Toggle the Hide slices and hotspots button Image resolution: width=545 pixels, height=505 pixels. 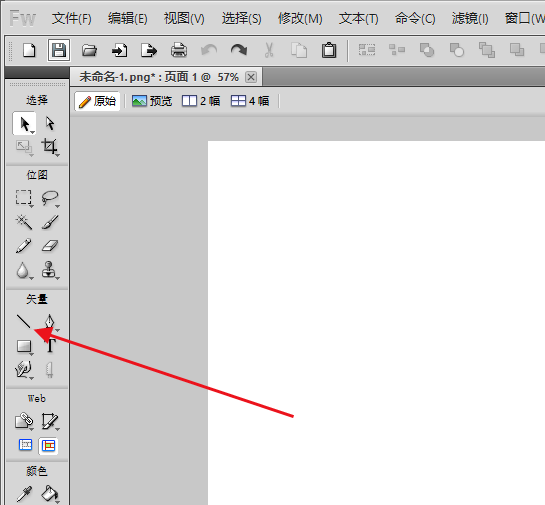[25, 445]
